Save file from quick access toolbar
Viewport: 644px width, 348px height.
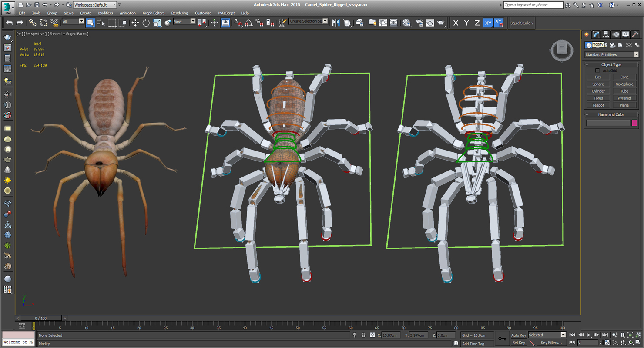[37, 5]
